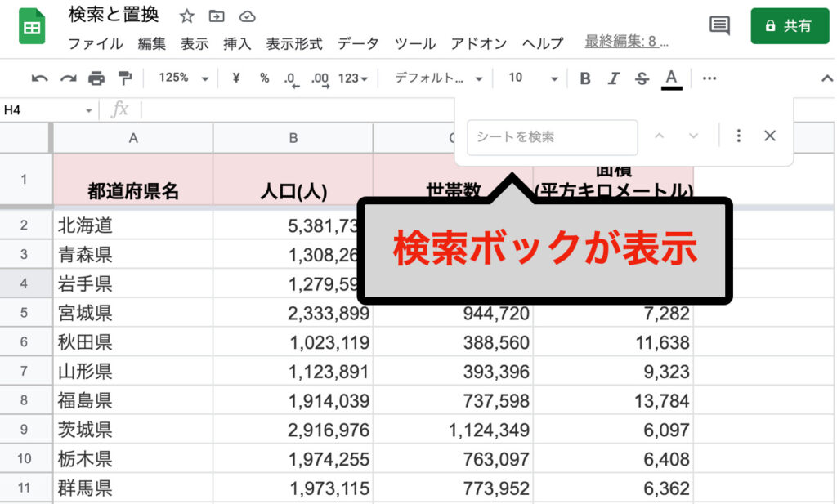Close the search box

tap(770, 136)
